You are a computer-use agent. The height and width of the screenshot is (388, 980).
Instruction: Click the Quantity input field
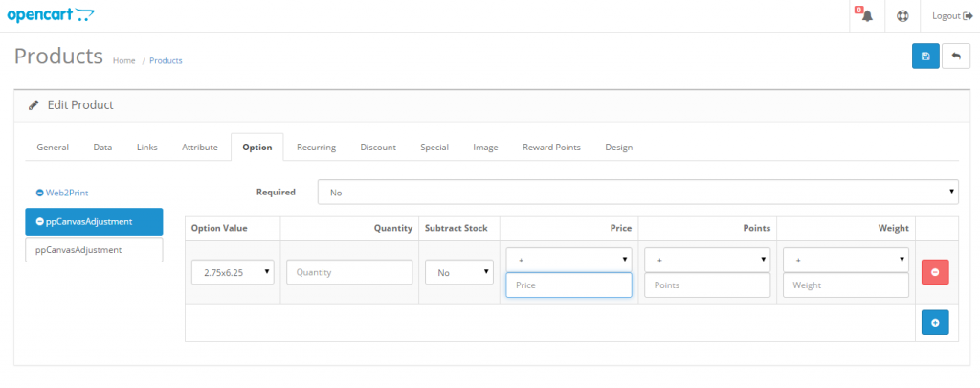pyautogui.click(x=349, y=272)
